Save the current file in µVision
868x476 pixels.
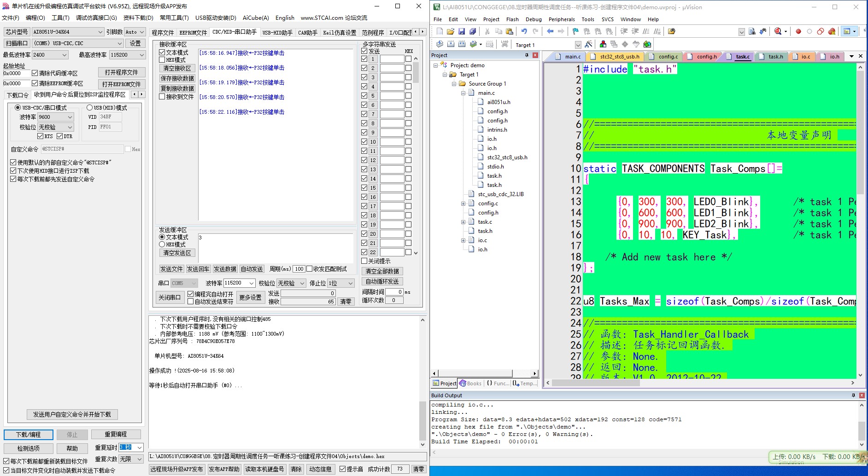[x=461, y=31]
